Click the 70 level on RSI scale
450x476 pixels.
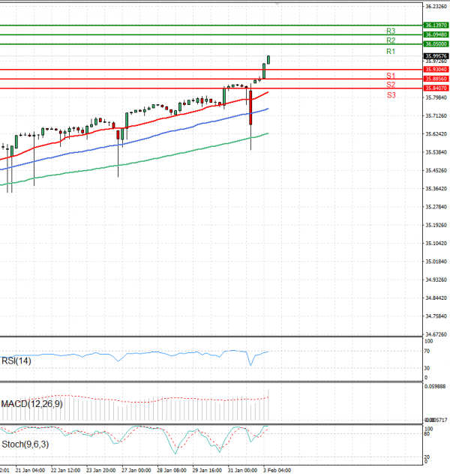tap(427, 351)
